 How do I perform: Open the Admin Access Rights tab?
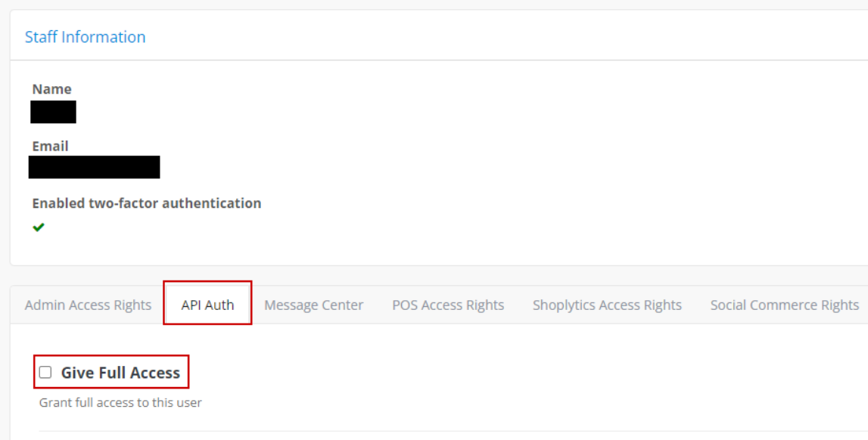[x=88, y=305]
